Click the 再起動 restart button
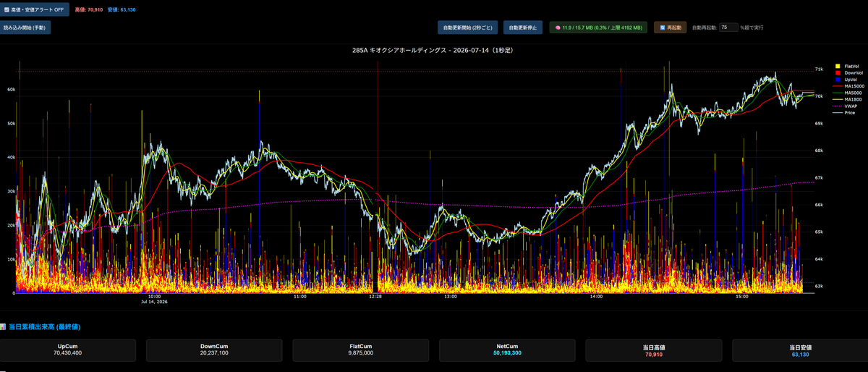 [x=671, y=28]
